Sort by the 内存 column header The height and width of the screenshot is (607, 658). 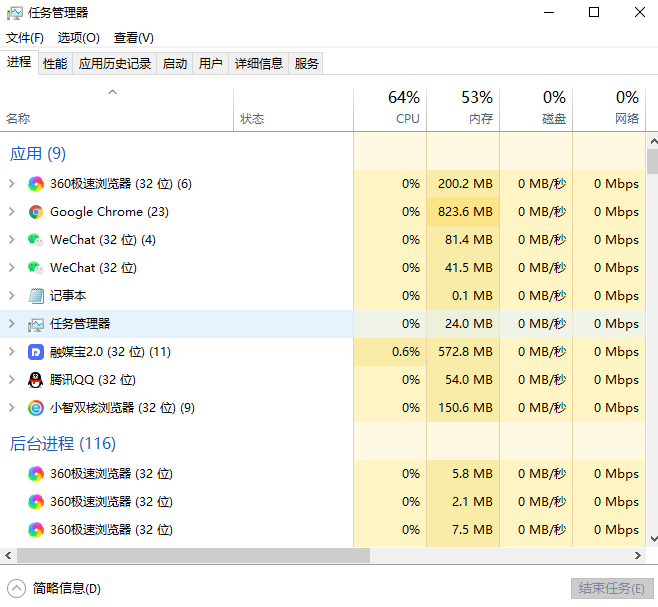(463, 108)
